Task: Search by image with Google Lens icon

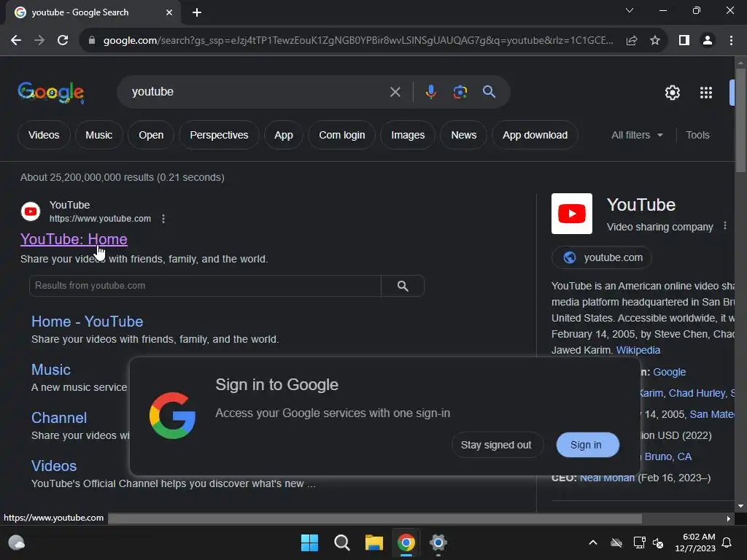Action: (460, 92)
